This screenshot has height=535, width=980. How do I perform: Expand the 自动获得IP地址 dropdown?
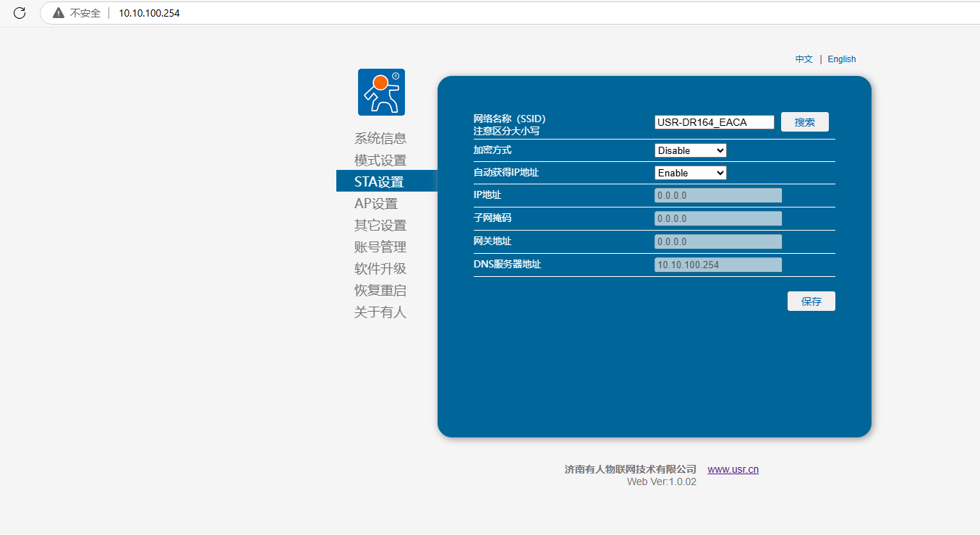[x=690, y=174]
